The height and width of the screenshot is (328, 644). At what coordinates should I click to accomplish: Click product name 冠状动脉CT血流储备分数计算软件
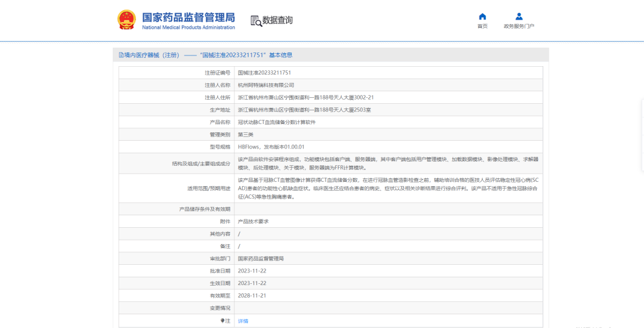(x=277, y=122)
